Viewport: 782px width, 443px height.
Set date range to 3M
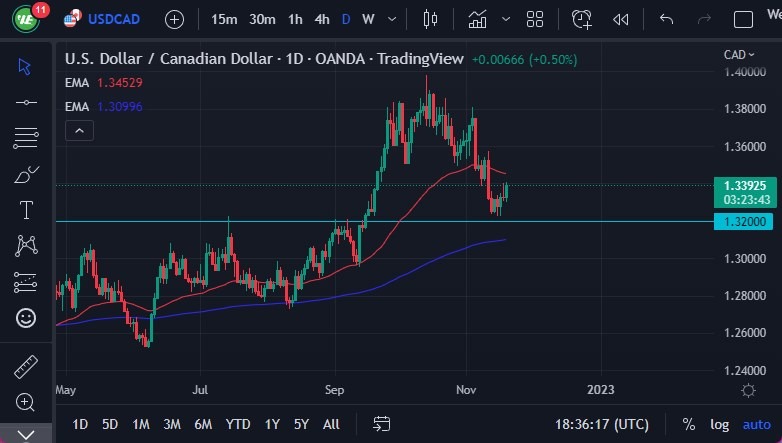tap(172, 424)
